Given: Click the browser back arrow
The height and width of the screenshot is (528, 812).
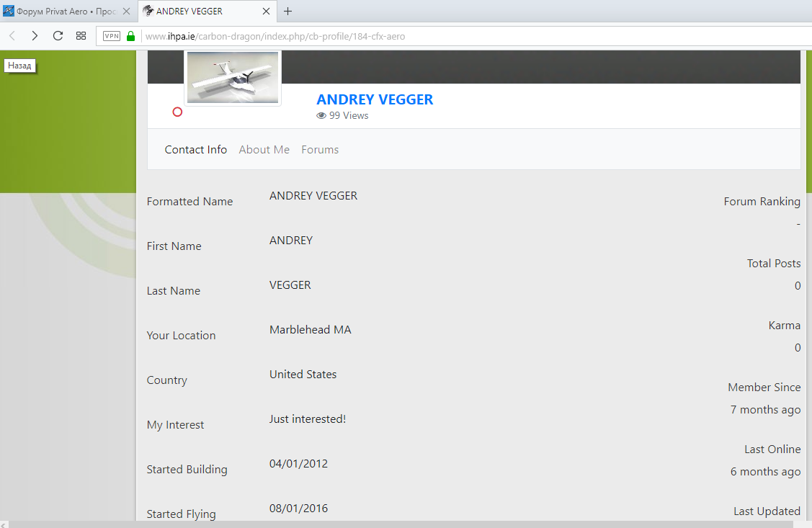Looking at the screenshot, I should (x=12, y=36).
